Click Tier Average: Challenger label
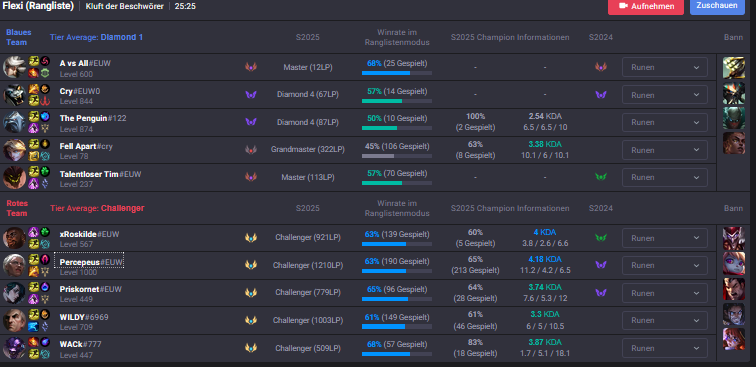Screen dimensions: 756x367 click(x=97, y=208)
